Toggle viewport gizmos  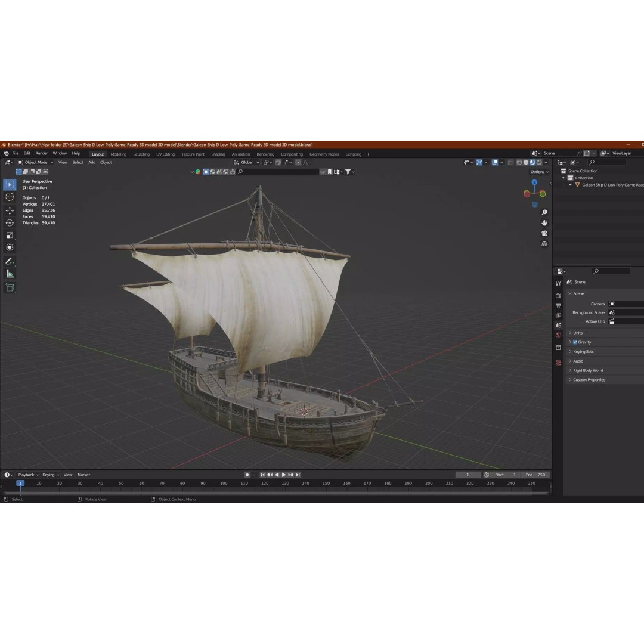[x=479, y=162]
